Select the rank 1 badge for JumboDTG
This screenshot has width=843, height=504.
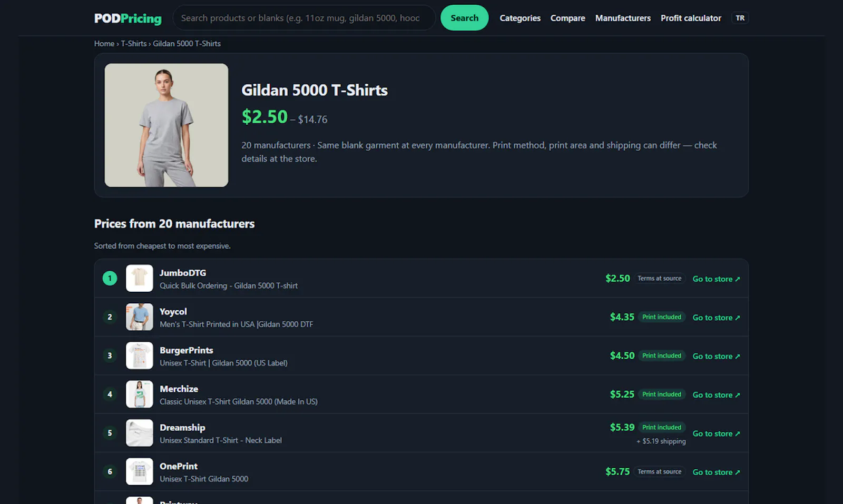110,278
